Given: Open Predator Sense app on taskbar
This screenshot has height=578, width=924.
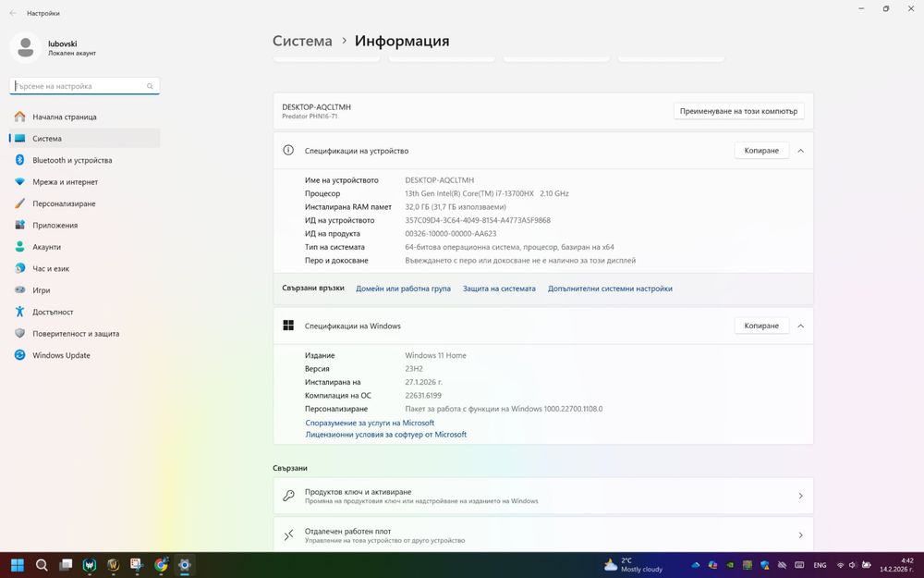Looking at the screenshot, I should [x=90, y=565].
